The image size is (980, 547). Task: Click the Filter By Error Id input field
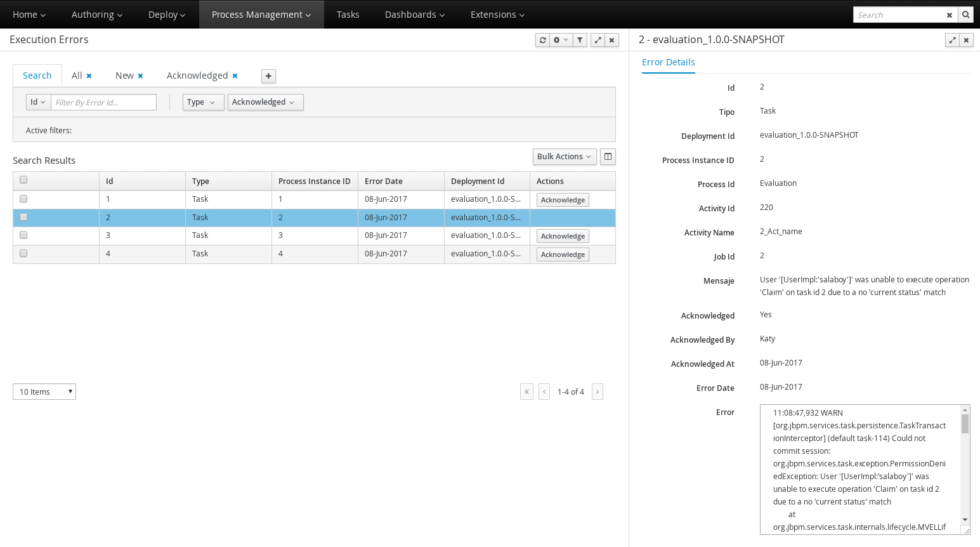[x=103, y=102]
